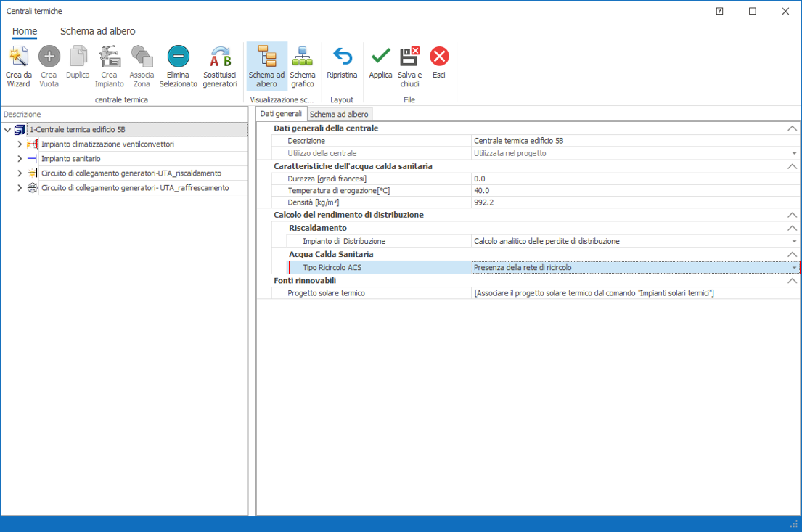The image size is (802, 532).
Task: Click Salva e chiudi icon
Action: tap(409, 57)
